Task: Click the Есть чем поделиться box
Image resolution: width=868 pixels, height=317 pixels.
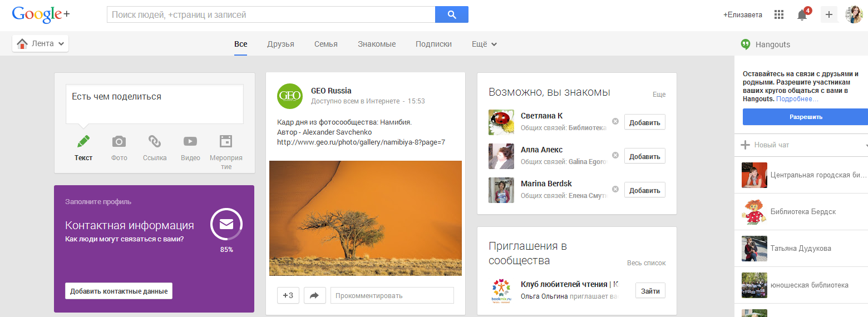Action: (x=155, y=104)
